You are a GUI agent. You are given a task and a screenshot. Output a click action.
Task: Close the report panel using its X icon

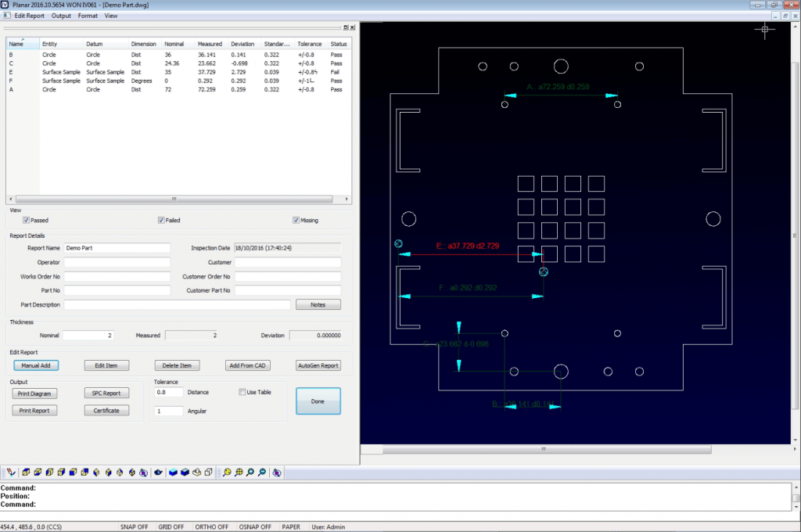click(353, 27)
